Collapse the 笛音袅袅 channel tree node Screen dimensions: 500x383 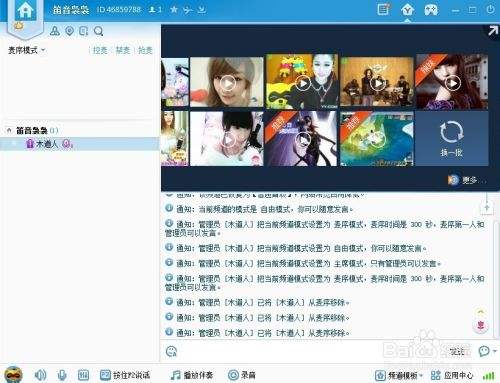pyautogui.click(x=9, y=130)
